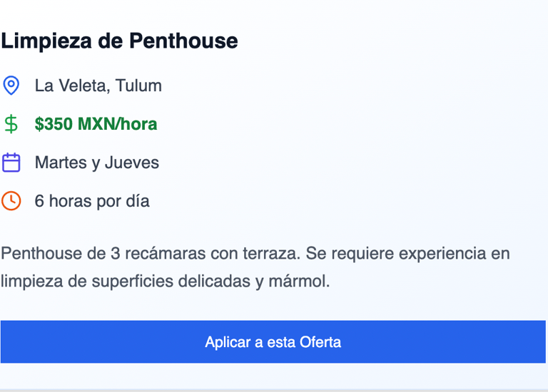Image resolution: width=548 pixels, height=392 pixels.
Task: Click the green dollar sign icon
Action: click(x=11, y=124)
